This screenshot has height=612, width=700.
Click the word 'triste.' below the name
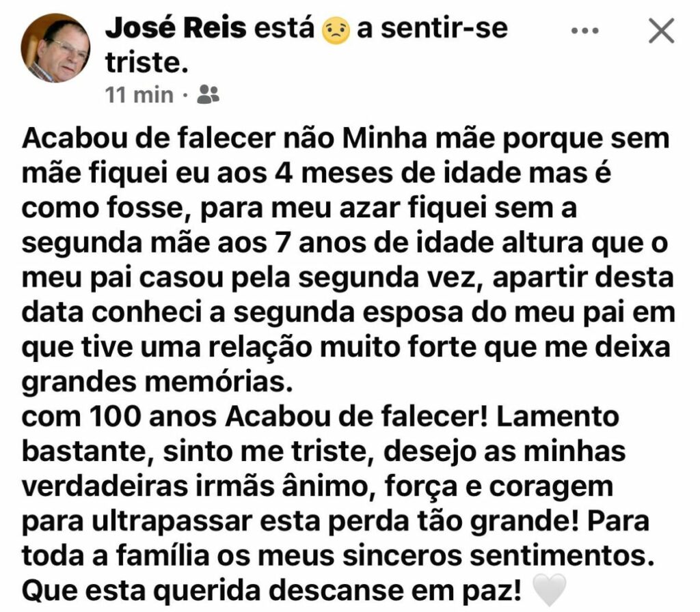pyautogui.click(x=146, y=63)
